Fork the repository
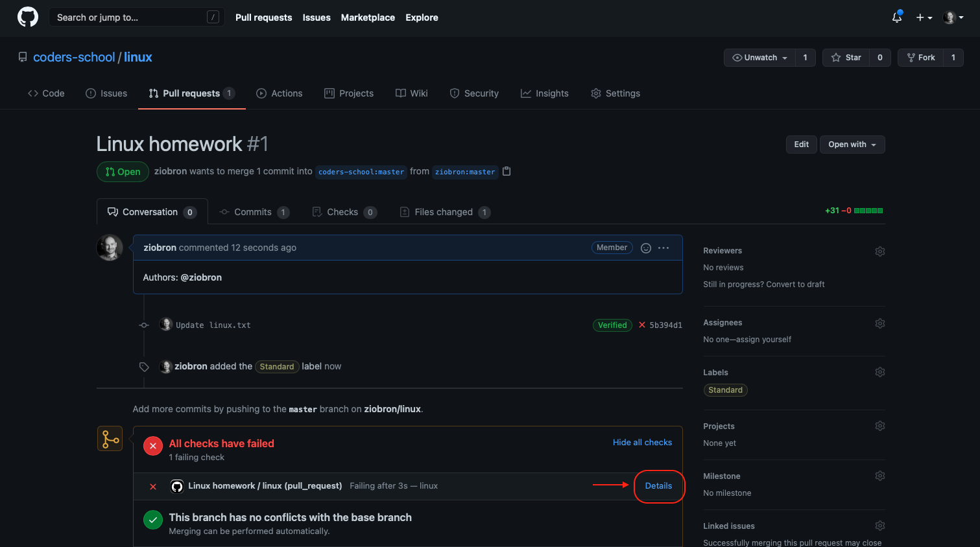This screenshot has width=980, height=547. tap(920, 58)
